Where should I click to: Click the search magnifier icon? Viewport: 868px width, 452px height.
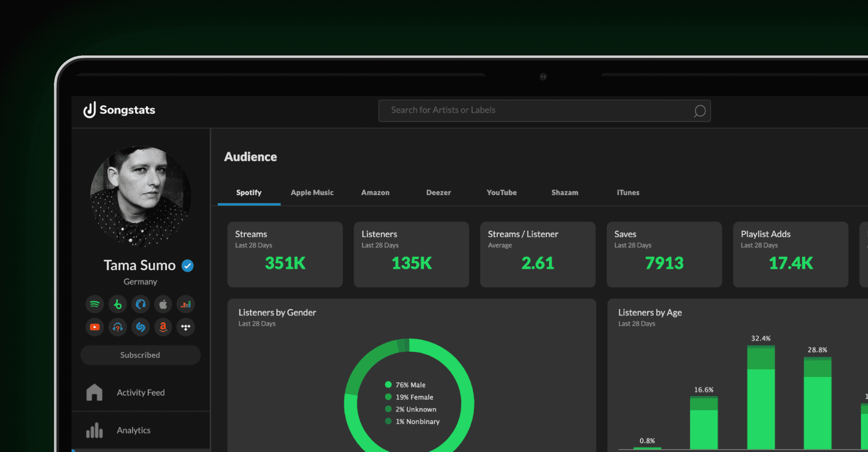(x=700, y=111)
